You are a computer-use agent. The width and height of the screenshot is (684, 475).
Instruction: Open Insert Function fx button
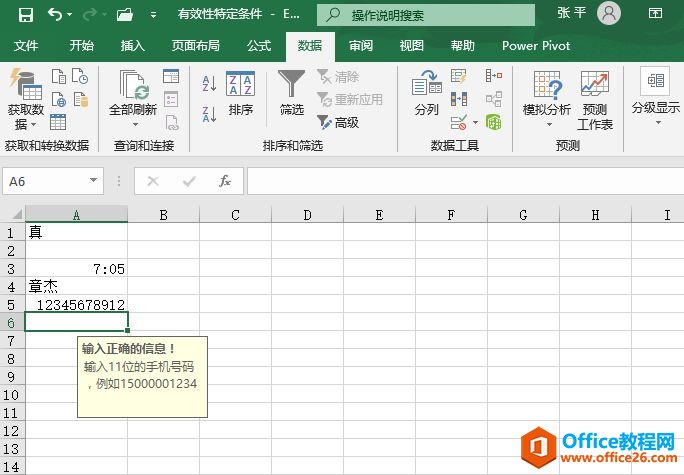225,181
